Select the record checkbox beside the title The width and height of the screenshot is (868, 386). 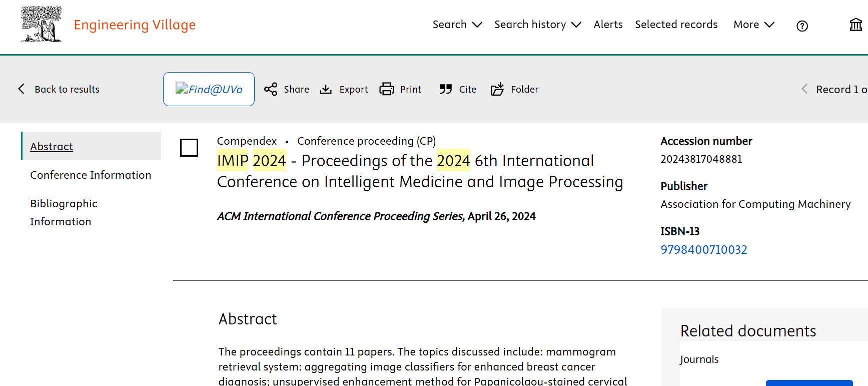189,148
